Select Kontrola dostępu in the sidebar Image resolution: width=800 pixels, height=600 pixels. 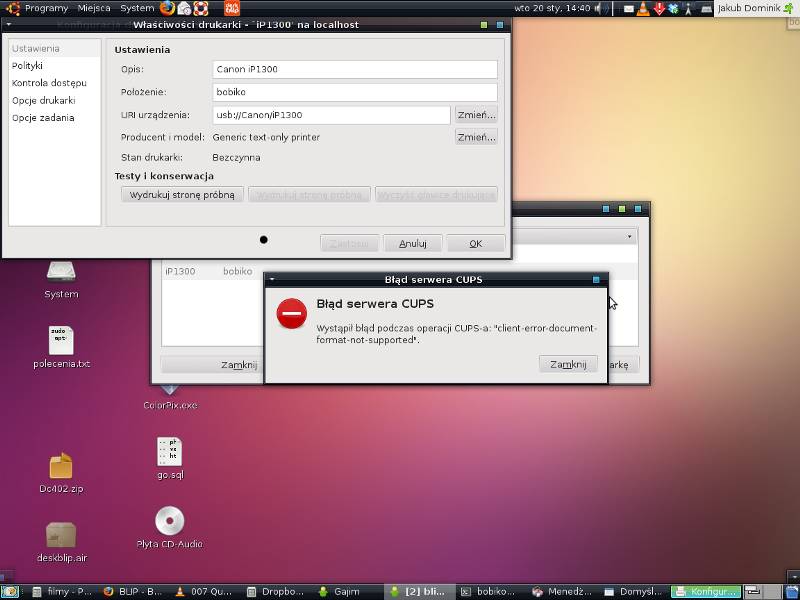pyautogui.click(x=49, y=83)
